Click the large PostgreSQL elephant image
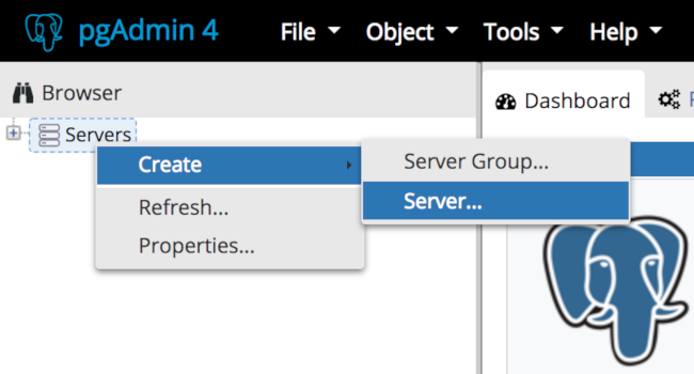The width and height of the screenshot is (694, 374). point(617,290)
